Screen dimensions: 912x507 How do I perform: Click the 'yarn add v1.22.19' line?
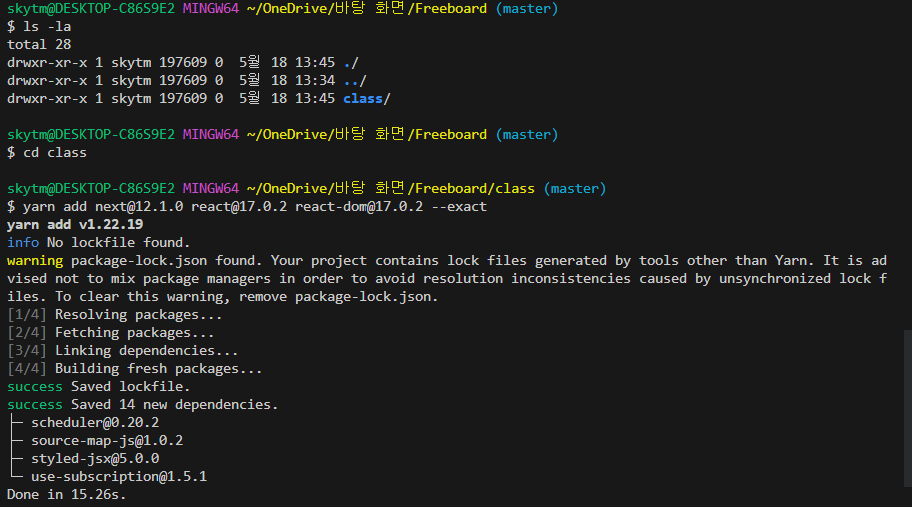(x=75, y=224)
